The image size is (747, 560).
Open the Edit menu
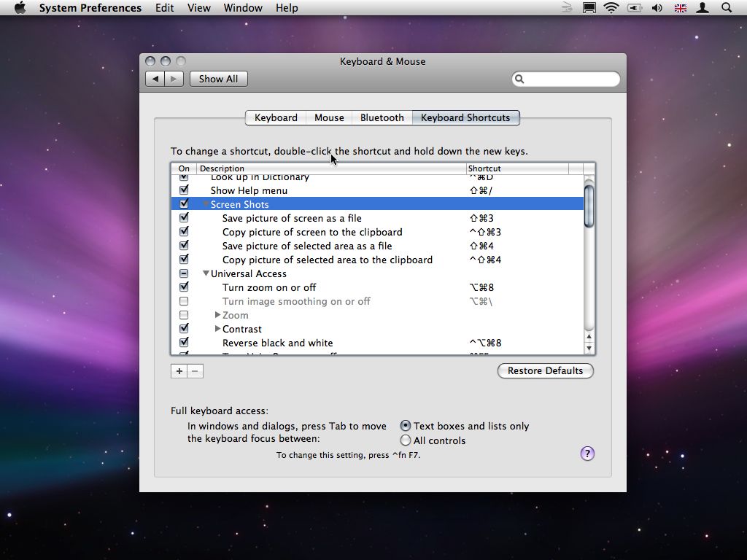[x=164, y=7]
